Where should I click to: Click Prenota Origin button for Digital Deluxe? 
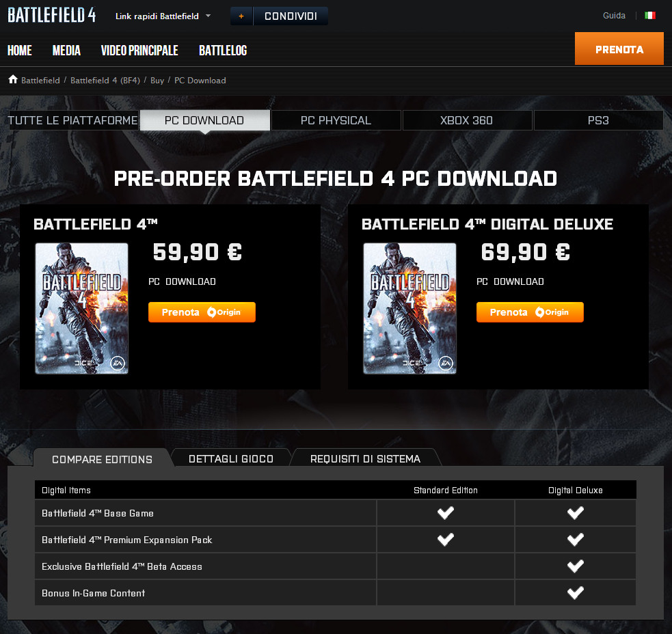tap(530, 312)
